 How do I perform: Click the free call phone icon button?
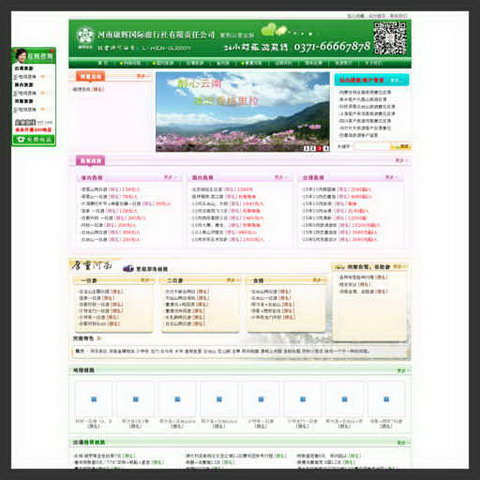[x=34, y=139]
